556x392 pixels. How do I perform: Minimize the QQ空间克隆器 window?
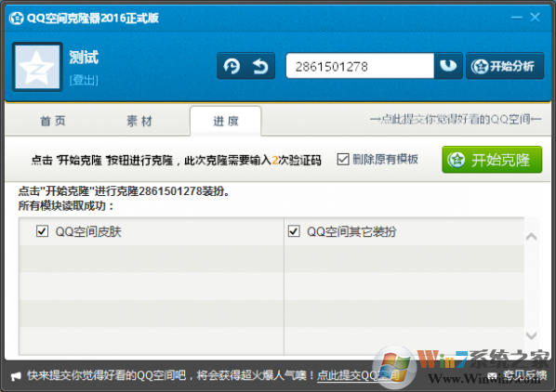[x=516, y=18]
